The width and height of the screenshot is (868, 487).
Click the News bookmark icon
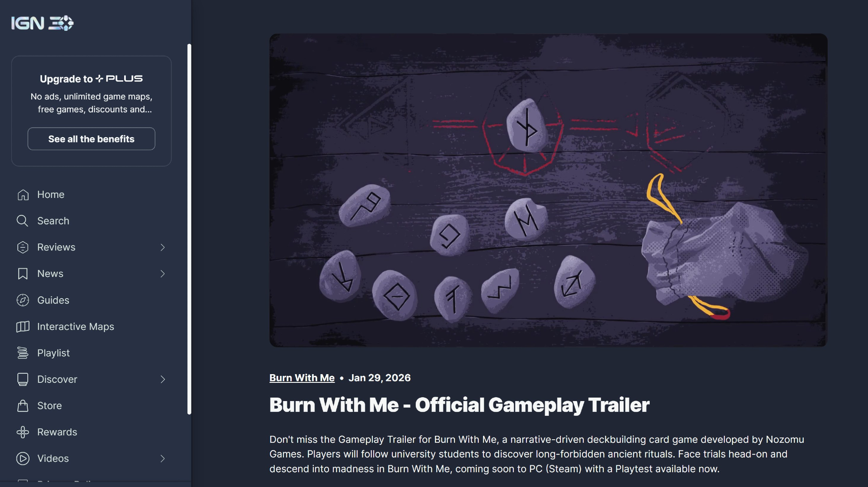23,274
